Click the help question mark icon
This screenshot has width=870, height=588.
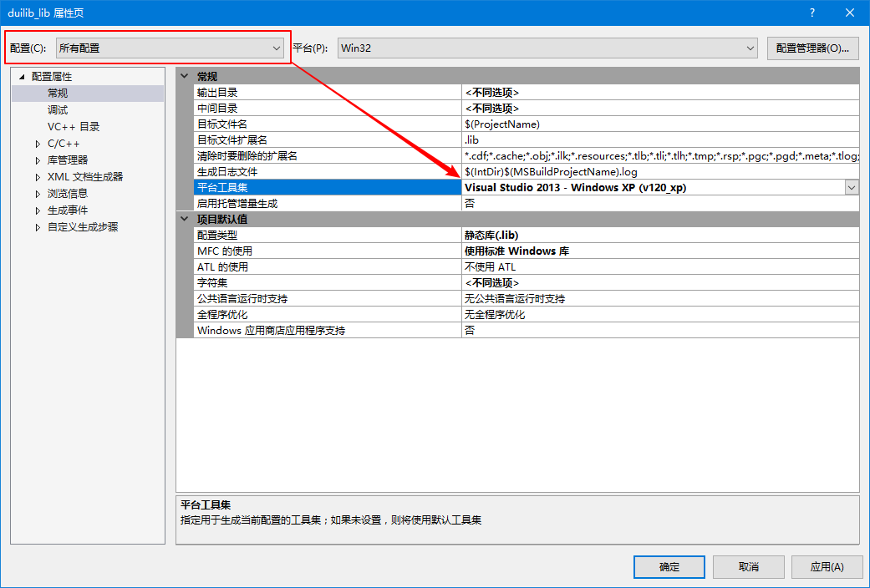(x=811, y=13)
